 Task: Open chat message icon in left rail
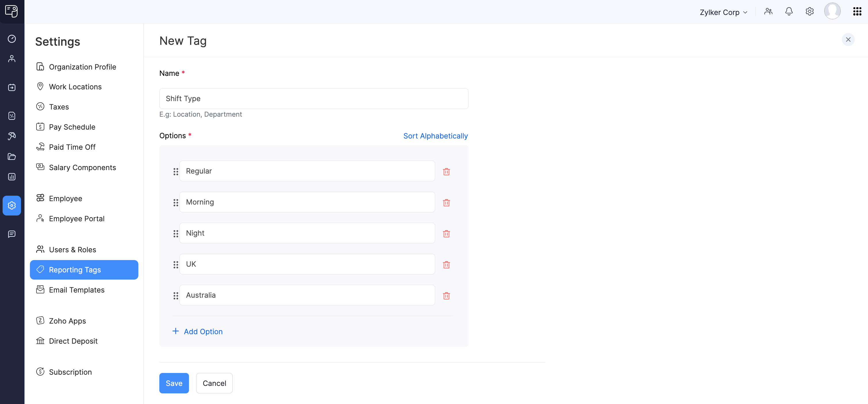[x=12, y=234]
